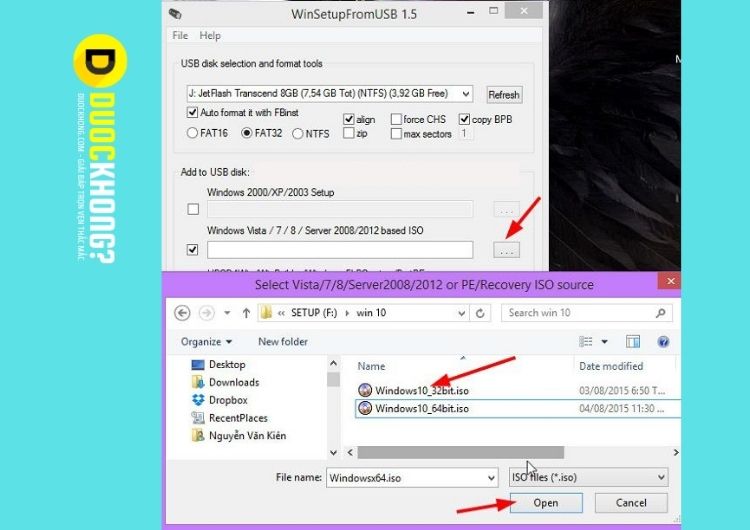Open dialog help question mark icon
Viewport: 750px width, 530px height.
663,342
